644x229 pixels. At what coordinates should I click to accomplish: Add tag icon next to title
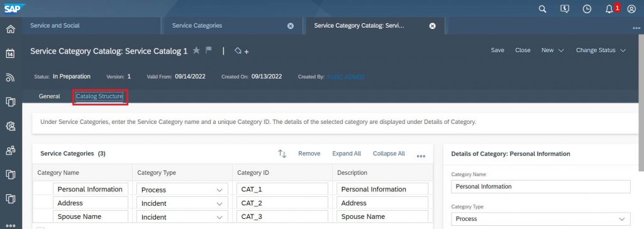tap(241, 51)
